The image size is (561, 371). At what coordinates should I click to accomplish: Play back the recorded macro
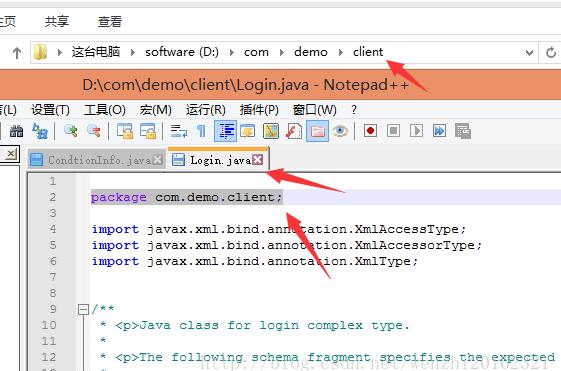416,131
